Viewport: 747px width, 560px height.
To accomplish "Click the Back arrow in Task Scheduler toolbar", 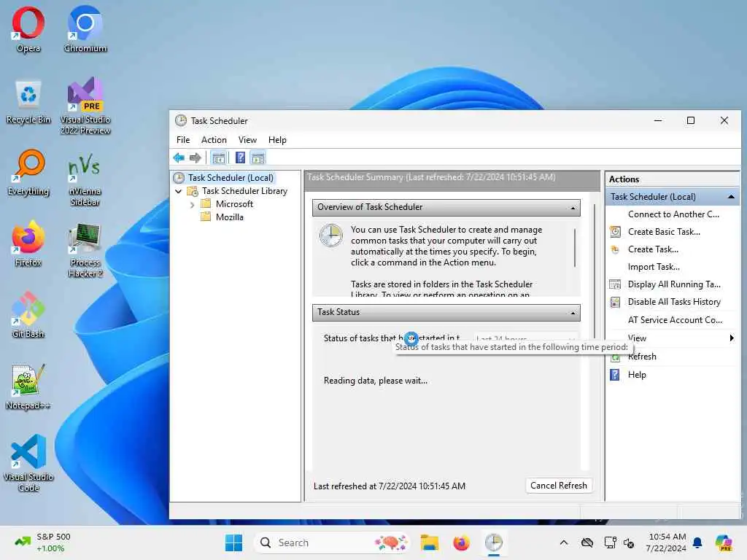I will click(x=179, y=157).
